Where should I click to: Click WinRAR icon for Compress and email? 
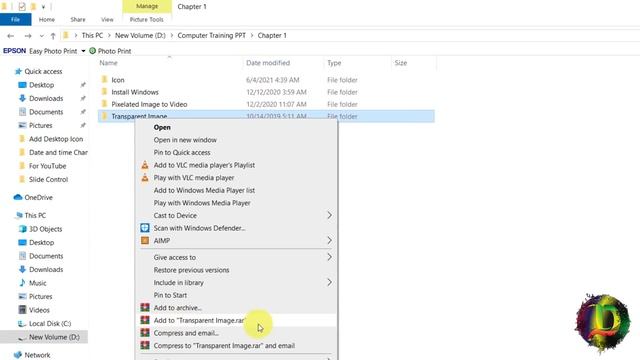(x=145, y=333)
